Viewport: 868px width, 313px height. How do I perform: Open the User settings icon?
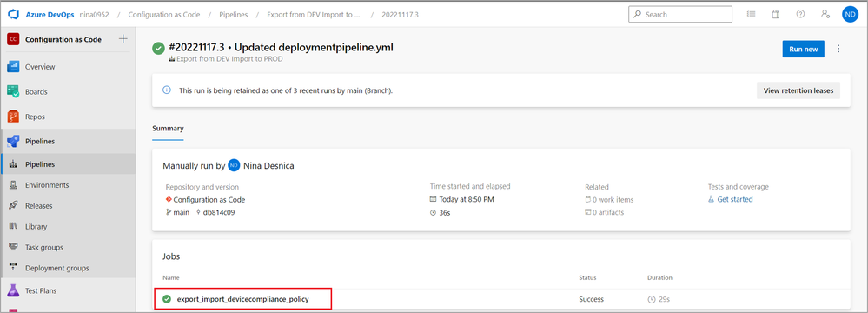825,15
